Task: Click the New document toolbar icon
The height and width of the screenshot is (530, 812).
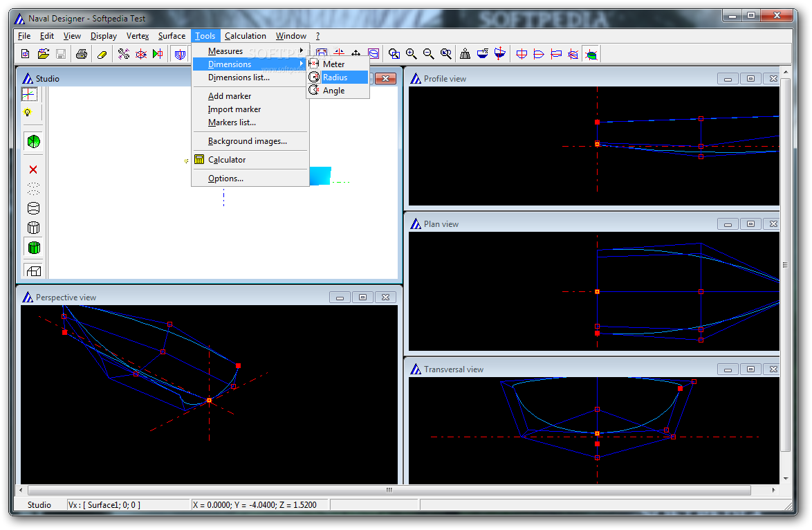Action: [x=25, y=54]
